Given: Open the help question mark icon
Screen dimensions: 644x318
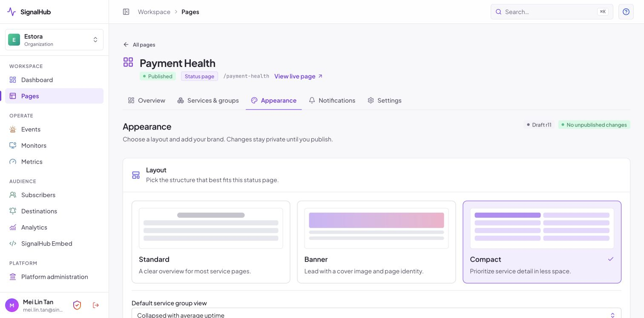Looking at the screenshot, I should click(x=626, y=12).
